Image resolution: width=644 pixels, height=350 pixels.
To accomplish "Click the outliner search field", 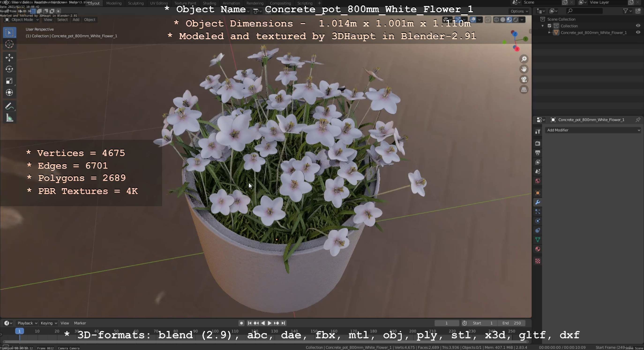I will [x=584, y=11].
